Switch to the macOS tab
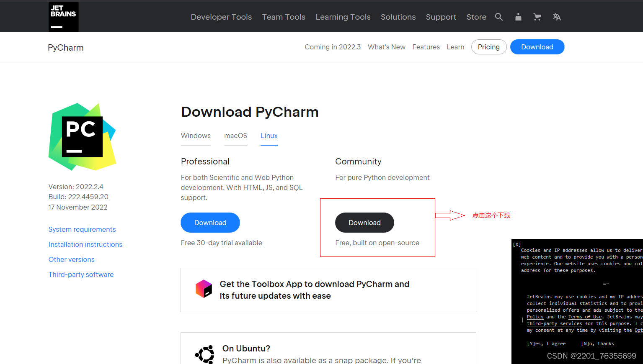 (x=235, y=136)
